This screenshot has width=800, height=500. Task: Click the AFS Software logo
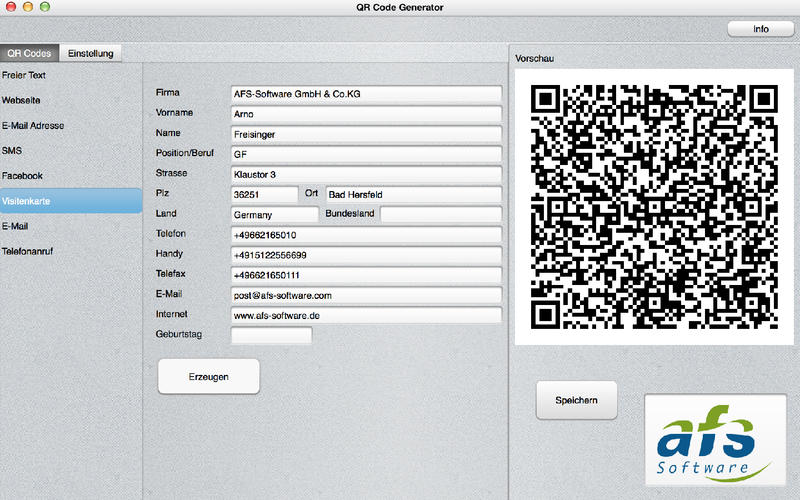[x=715, y=440]
